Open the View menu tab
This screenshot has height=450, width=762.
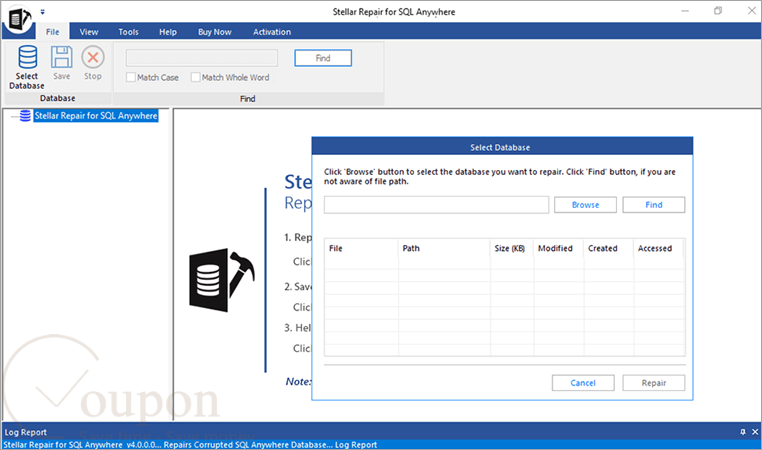tap(89, 32)
